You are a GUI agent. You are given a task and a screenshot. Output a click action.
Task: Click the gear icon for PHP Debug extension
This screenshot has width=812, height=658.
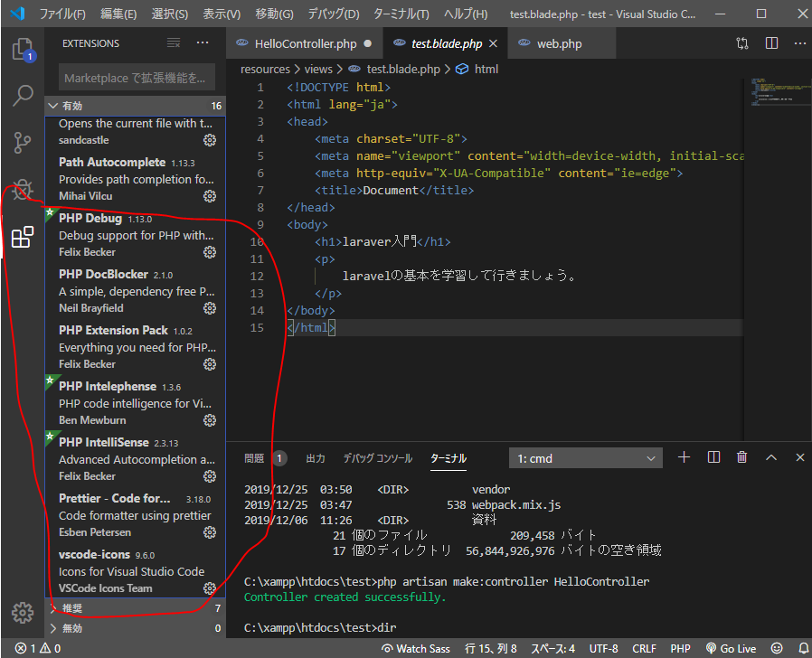pos(210,252)
